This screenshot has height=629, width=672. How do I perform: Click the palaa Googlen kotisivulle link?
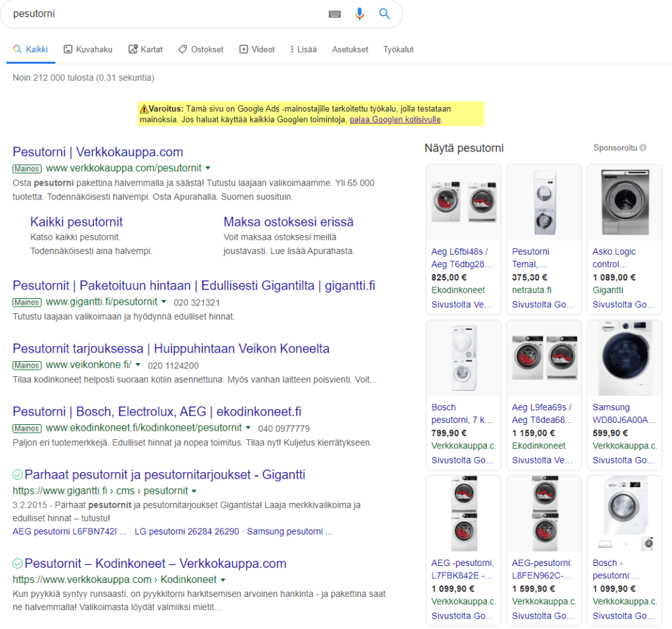(395, 119)
